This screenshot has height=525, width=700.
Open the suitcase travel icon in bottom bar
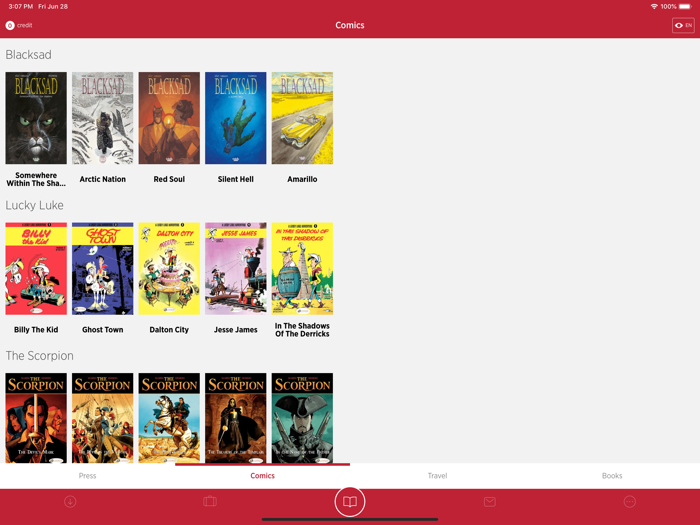(210, 501)
